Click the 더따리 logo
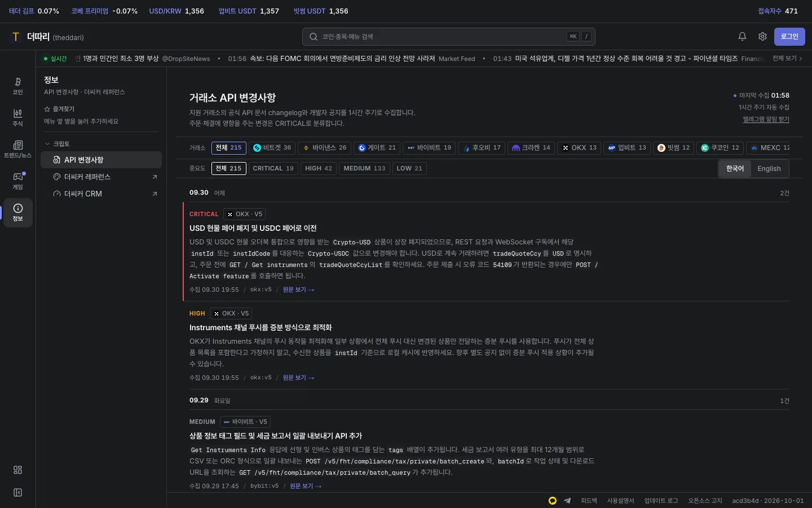This screenshot has width=812, height=508. (47, 37)
